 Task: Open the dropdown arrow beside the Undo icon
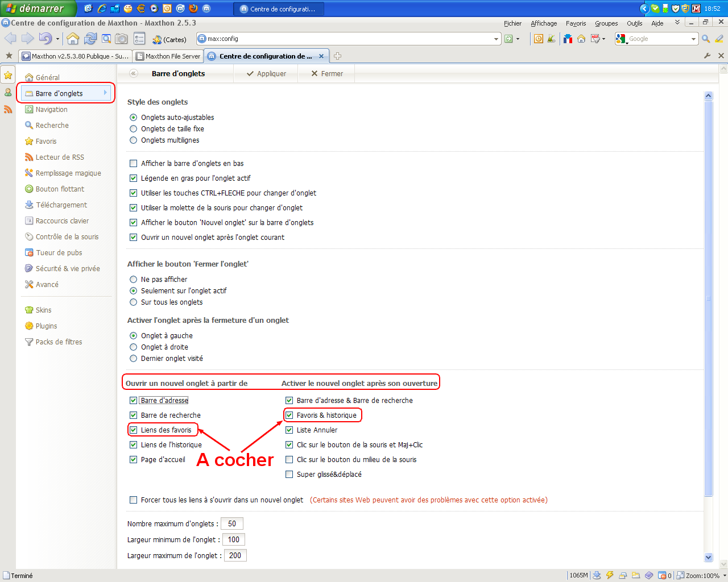[57, 39]
